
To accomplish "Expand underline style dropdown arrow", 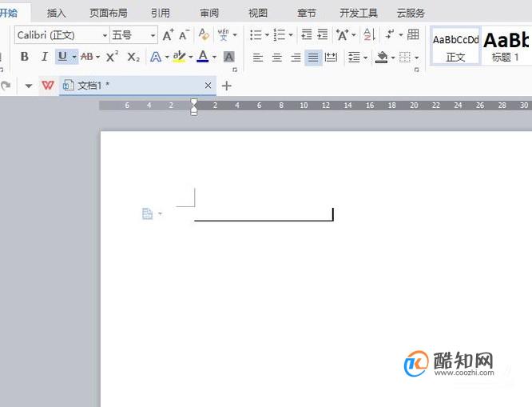I will pyautogui.click(x=74, y=57).
